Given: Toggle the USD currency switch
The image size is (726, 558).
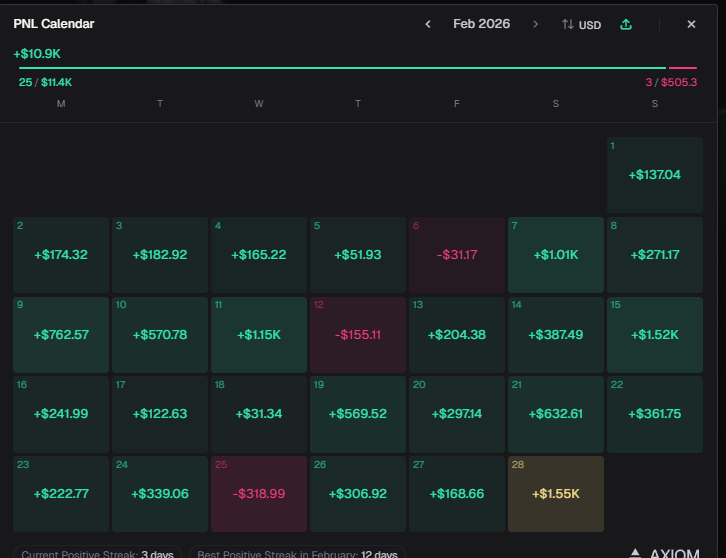Looking at the screenshot, I should [x=581, y=25].
